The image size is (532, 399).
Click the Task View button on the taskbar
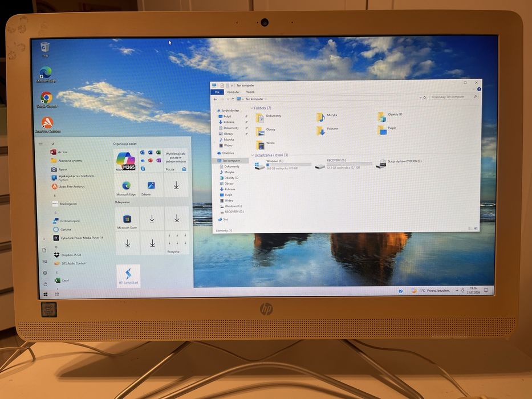click(56, 294)
